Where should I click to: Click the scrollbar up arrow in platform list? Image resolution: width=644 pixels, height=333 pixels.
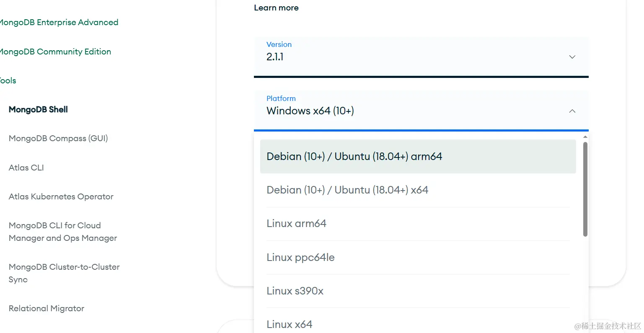(585, 137)
